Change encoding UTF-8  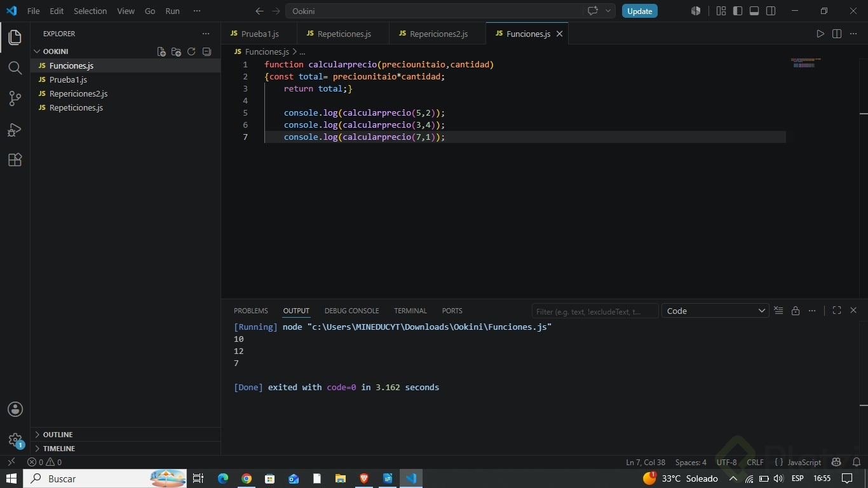click(726, 462)
